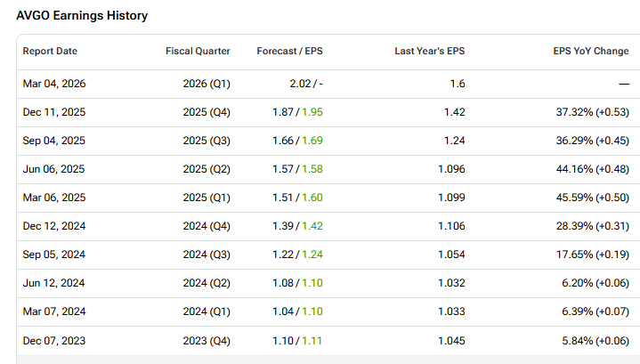Select the Mar 04, 2026 report date
Viewport: 640px width, 364px height.
pos(54,84)
